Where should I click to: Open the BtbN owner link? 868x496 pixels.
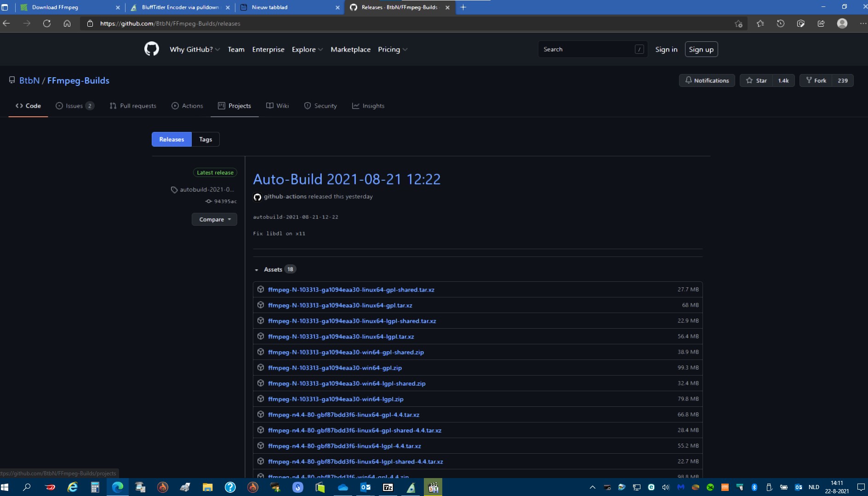click(x=29, y=80)
